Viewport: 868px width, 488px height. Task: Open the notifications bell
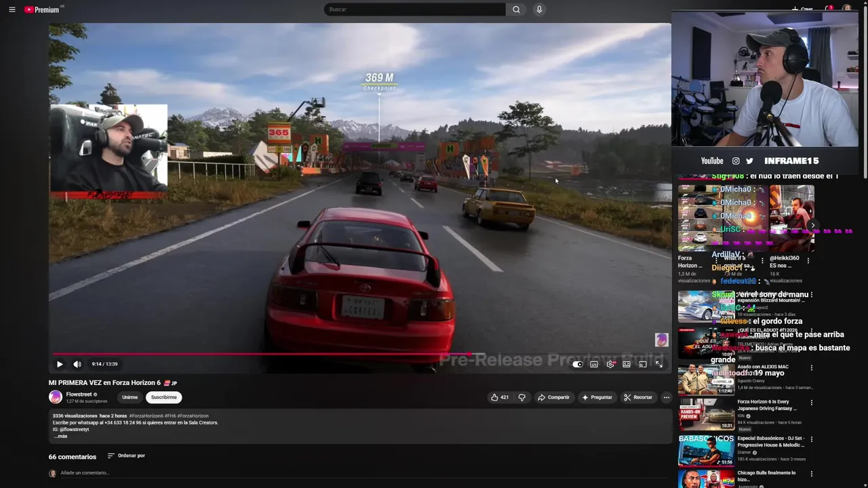[829, 9]
